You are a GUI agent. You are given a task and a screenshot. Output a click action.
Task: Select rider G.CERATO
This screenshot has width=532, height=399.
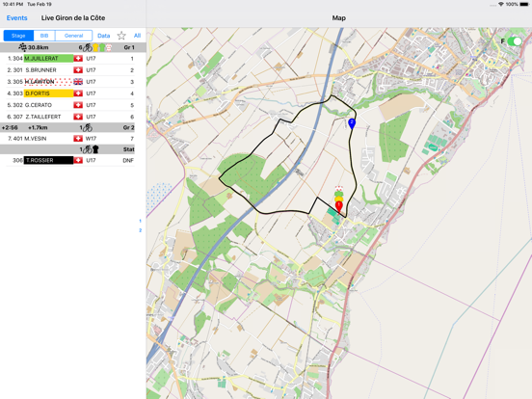pyautogui.click(x=70, y=105)
